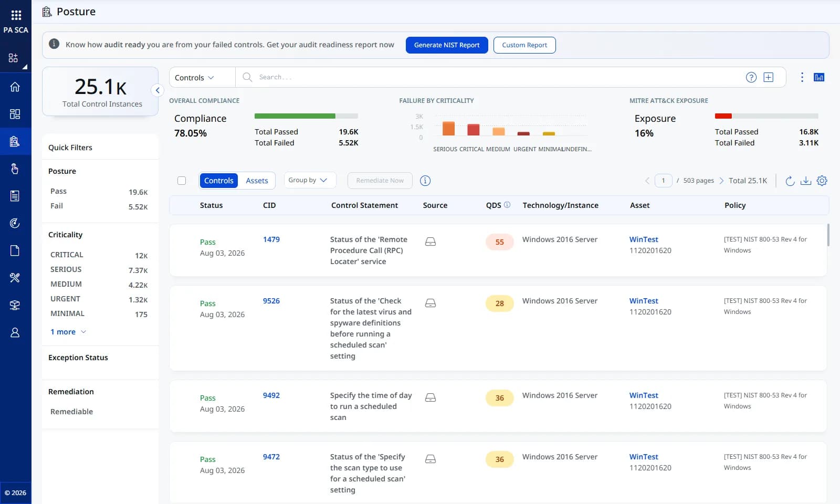Viewport: 840px width, 504px height.
Task: Click the QDS score 55 badge
Action: (499, 242)
